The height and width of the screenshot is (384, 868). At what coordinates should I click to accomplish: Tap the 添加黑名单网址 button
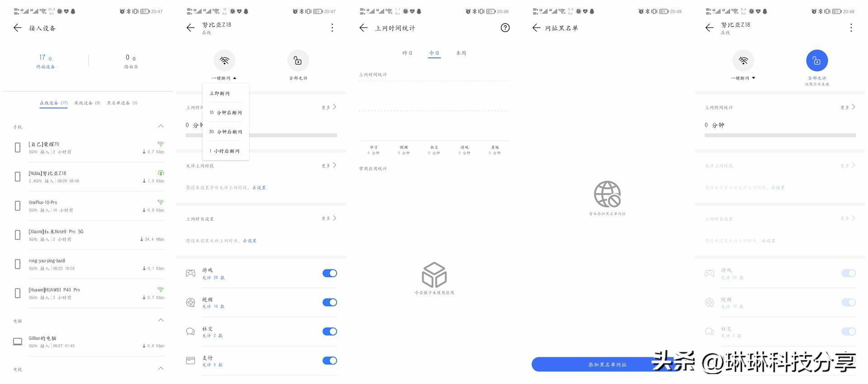[x=607, y=365]
